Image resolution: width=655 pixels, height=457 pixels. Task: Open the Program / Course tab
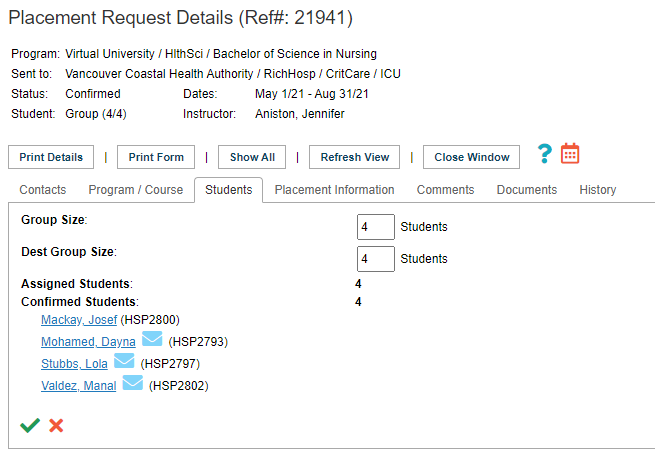pyautogui.click(x=136, y=190)
